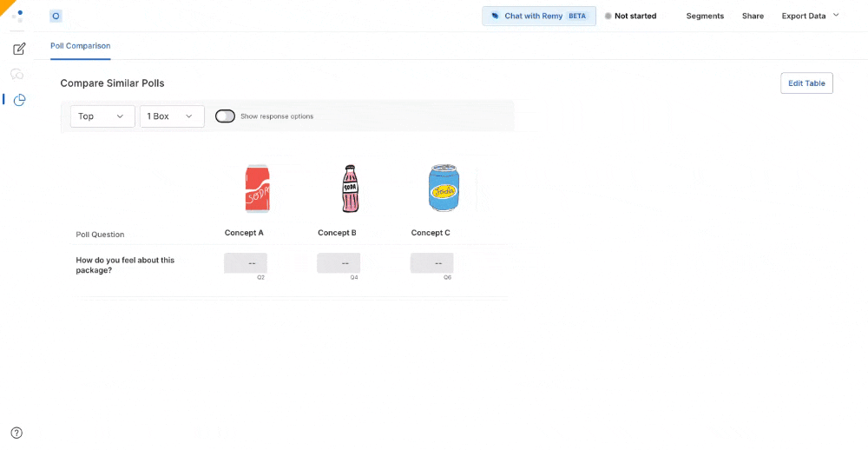
Task: Click the Concept A red soda can image
Action: point(257,189)
